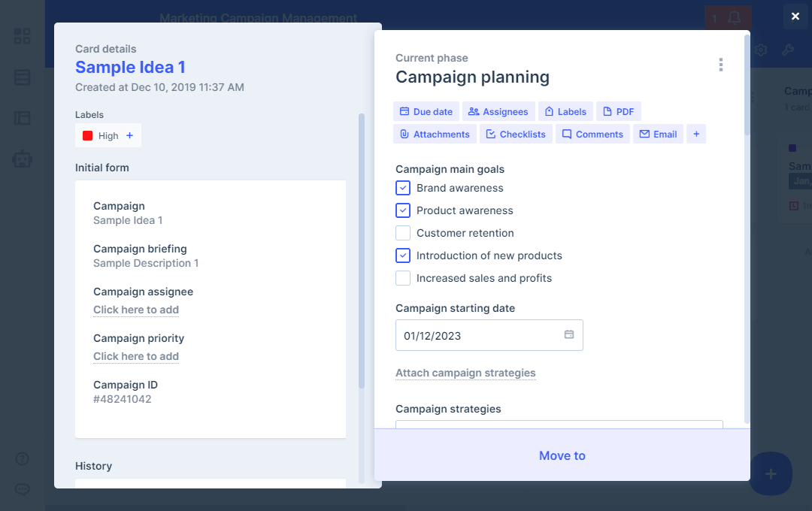Click the red High label color swatch
This screenshot has height=511, width=812.
point(87,136)
